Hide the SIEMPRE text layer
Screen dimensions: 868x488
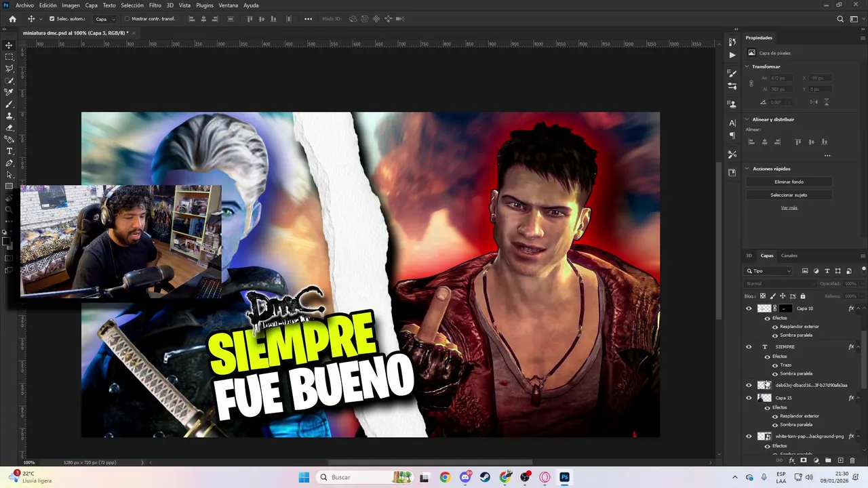749,347
